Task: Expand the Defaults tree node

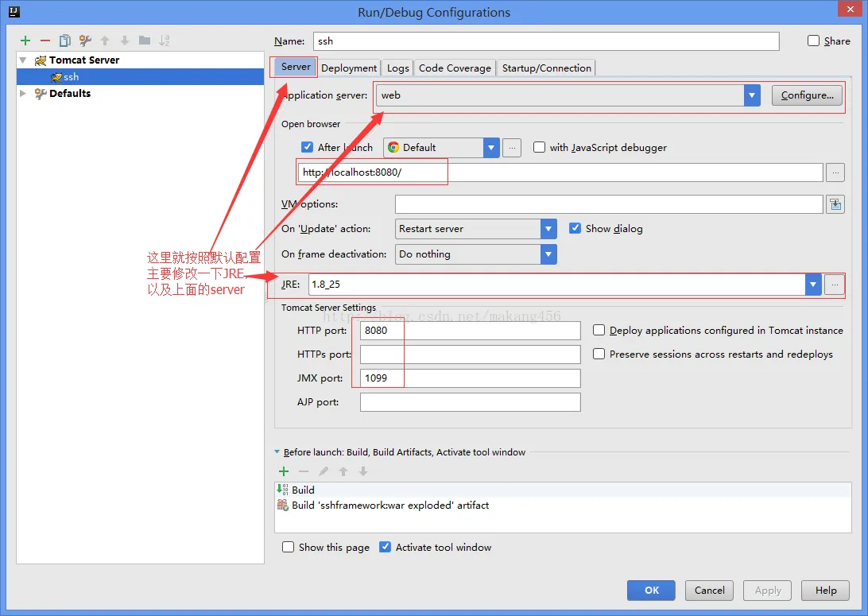Action: coord(23,93)
